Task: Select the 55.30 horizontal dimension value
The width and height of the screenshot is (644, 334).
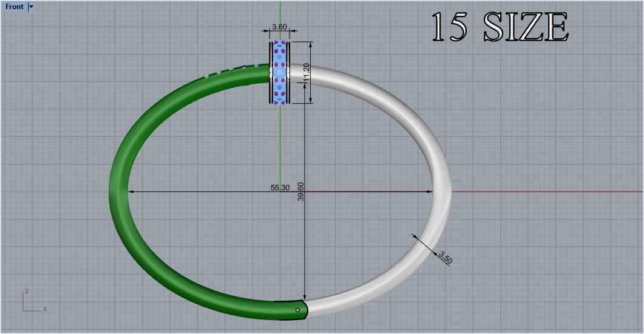Action: pos(280,187)
